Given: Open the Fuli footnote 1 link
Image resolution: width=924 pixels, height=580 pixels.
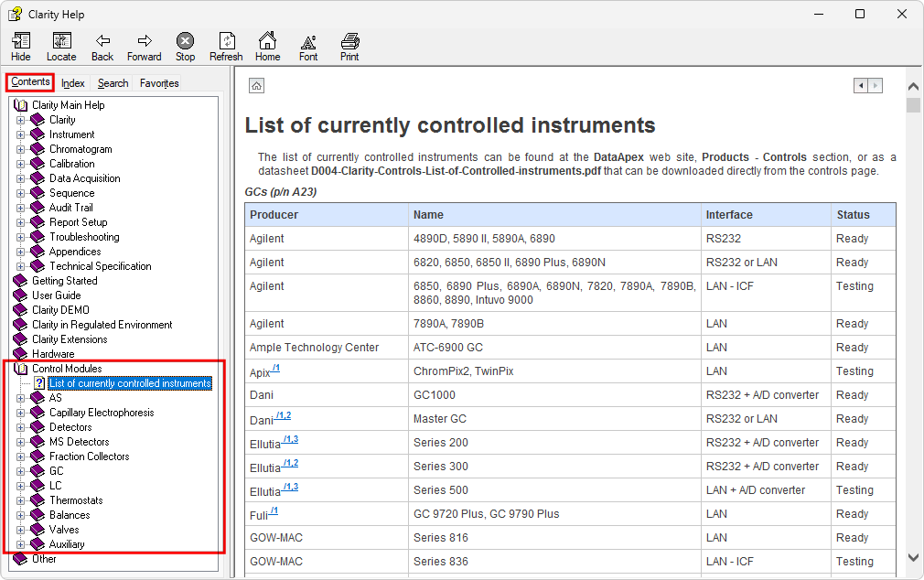Looking at the screenshot, I should pyautogui.click(x=274, y=511).
